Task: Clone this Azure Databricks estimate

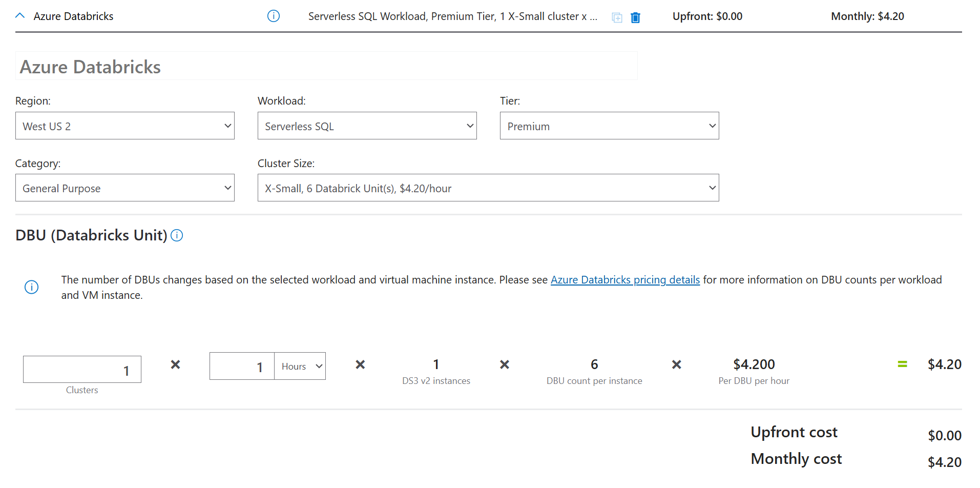Action: point(617,18)
